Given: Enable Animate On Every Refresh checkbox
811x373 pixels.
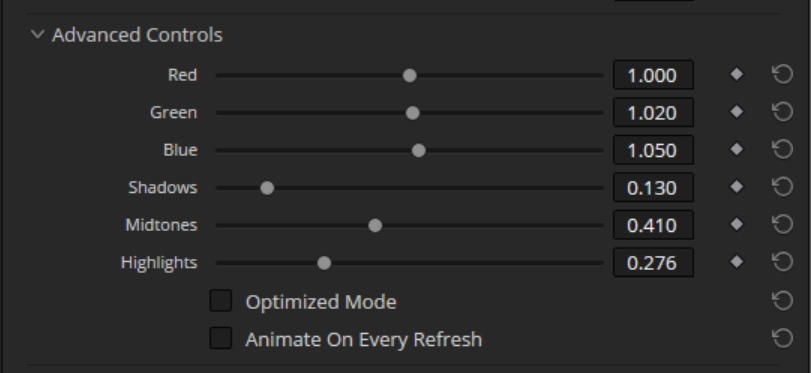Looking at the screenshot, I should pyautogui.click(x=221, y=338).
